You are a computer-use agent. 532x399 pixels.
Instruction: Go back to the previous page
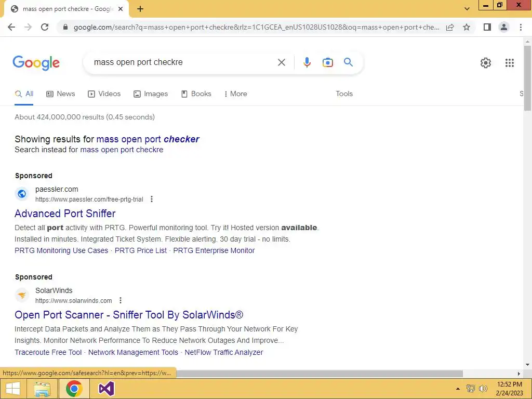(x=11, y=27)
